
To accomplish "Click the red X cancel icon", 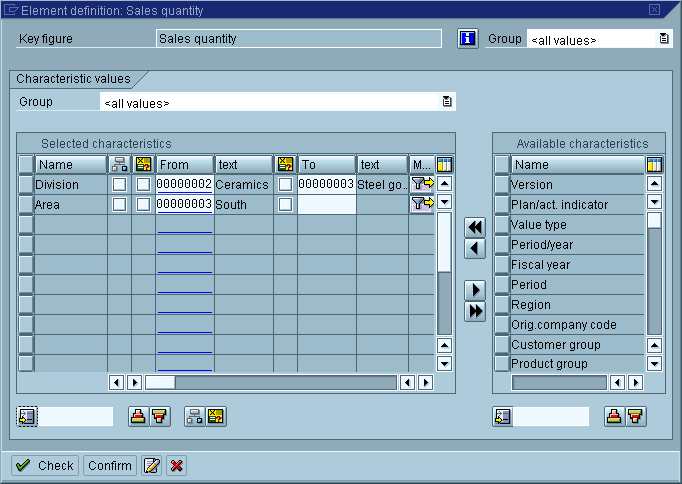I will pyautogui.click(x=176, y=466).
